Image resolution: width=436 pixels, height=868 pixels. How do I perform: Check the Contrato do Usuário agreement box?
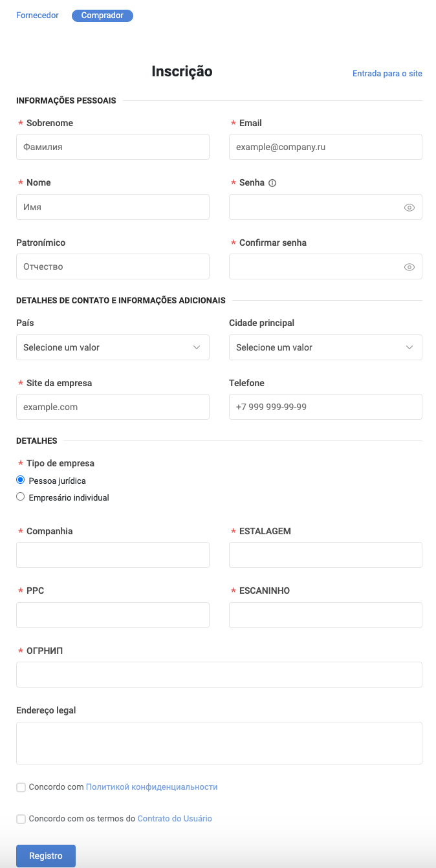click(21, 819)
